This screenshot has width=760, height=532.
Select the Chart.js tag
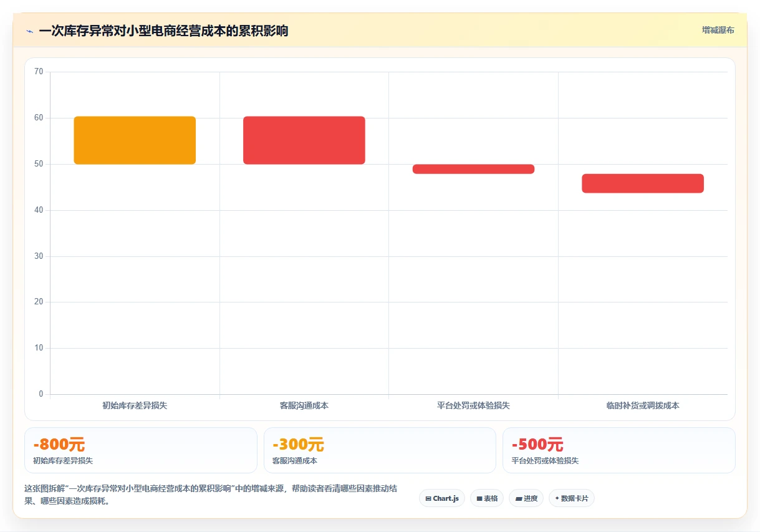pyautogui.click(x=442, y=498)
